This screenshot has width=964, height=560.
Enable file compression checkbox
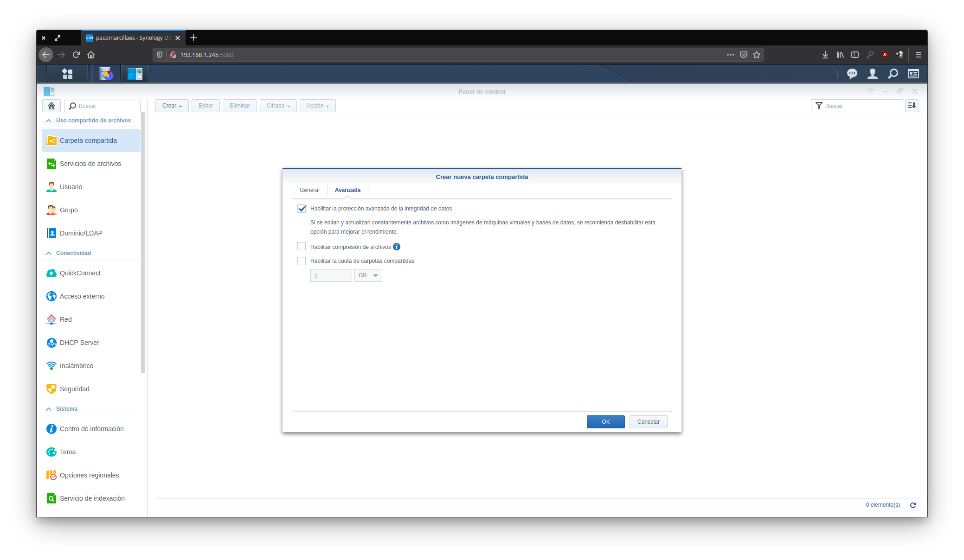pyautogui.click(x=302, y=247)
